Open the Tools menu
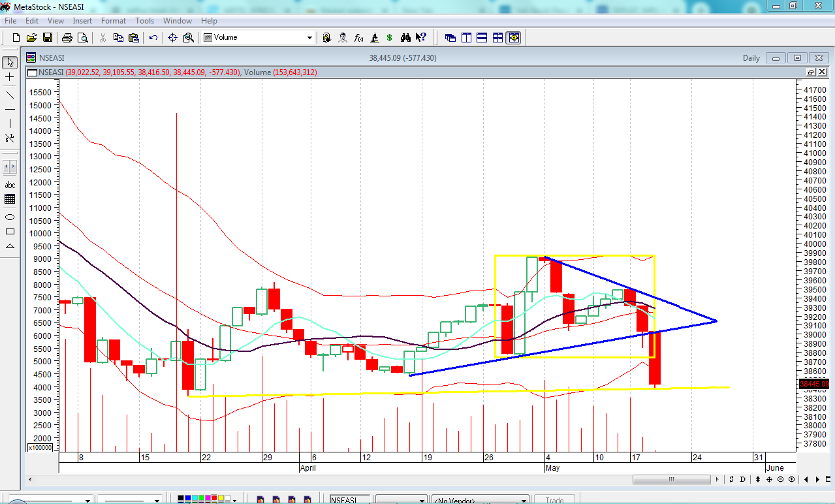 click(144, 21)
